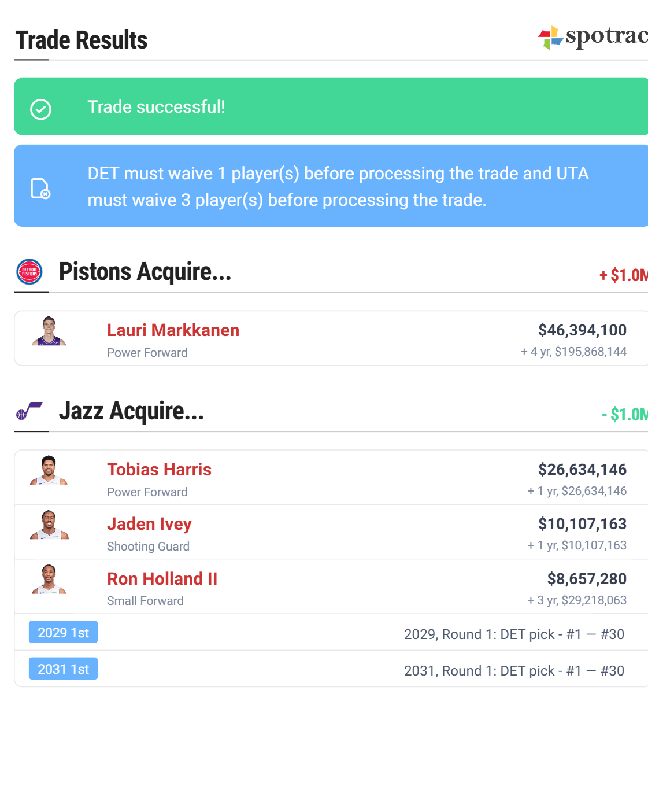Open the Jaden Ivey player link
This screenshot has height=812, width=648.
pos(149,524)
